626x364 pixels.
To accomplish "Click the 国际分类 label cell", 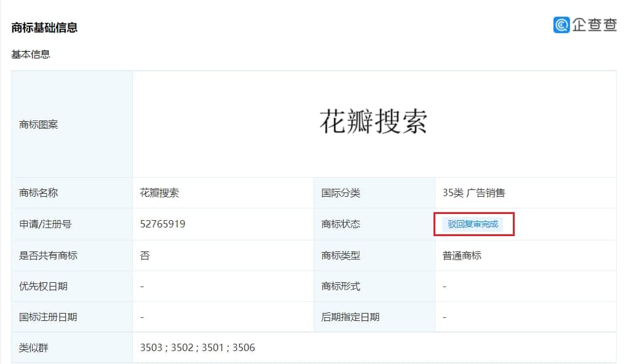I will click(374, 193).
